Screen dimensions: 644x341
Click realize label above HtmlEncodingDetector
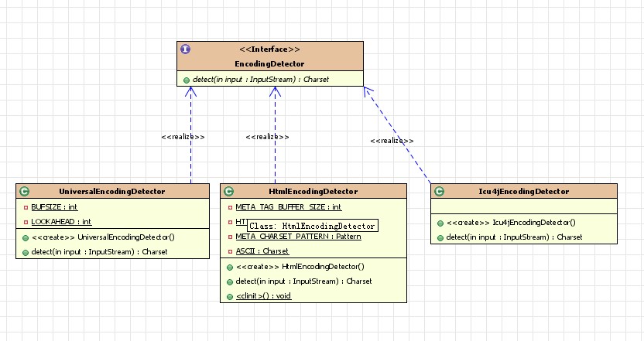(267, 137)
